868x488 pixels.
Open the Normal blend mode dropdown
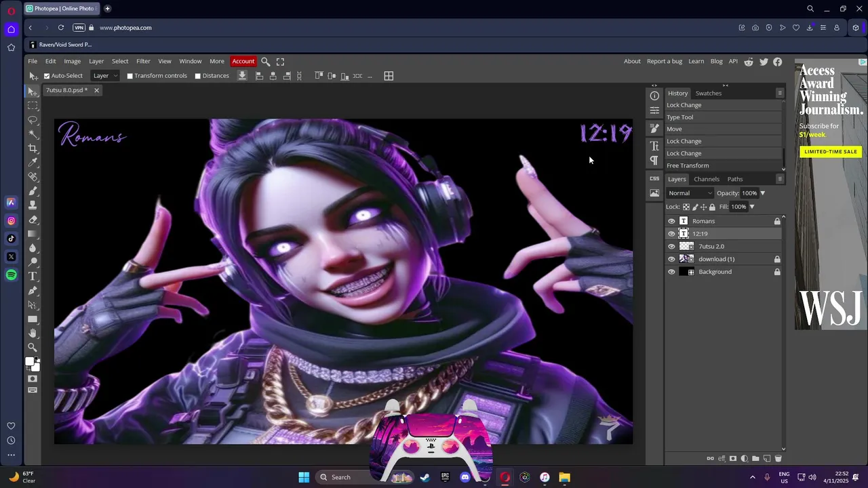(x=690, y=193)
